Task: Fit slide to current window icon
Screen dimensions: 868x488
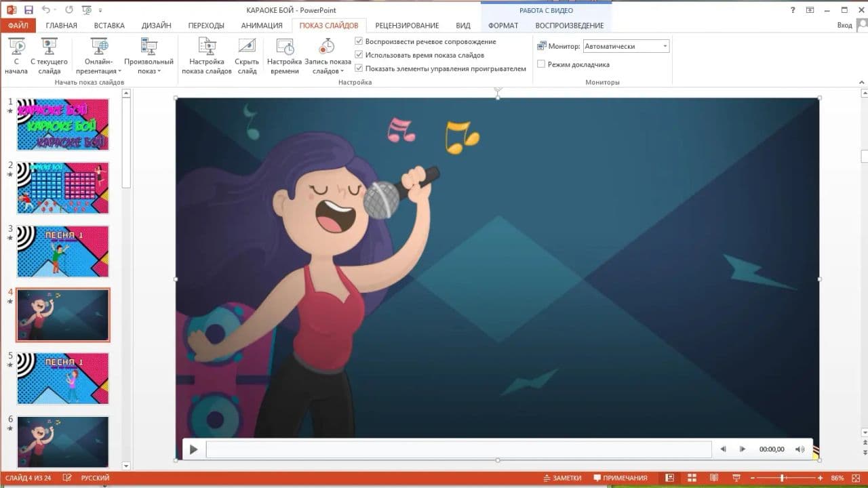Action: click(x=856, y=478)
